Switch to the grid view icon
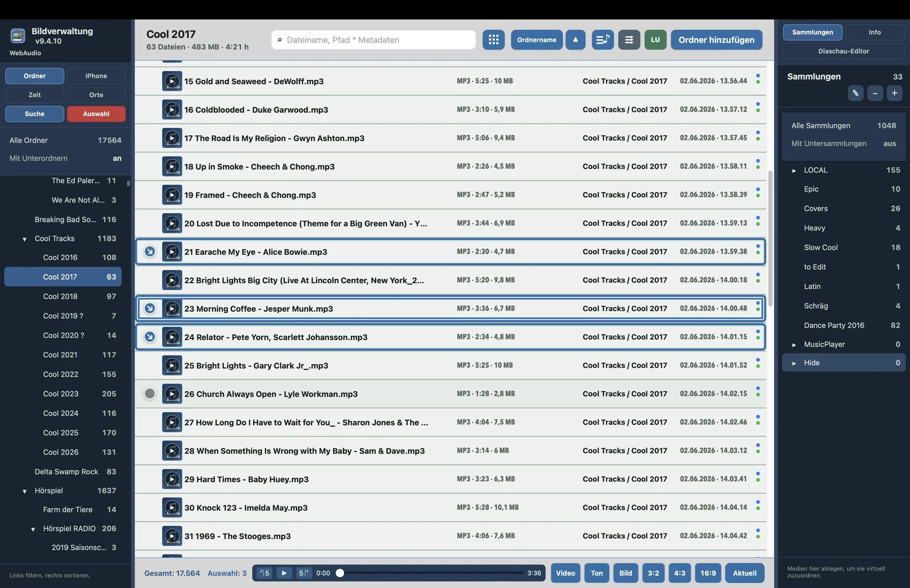This screenshot has width=910, height=588. 493,40
